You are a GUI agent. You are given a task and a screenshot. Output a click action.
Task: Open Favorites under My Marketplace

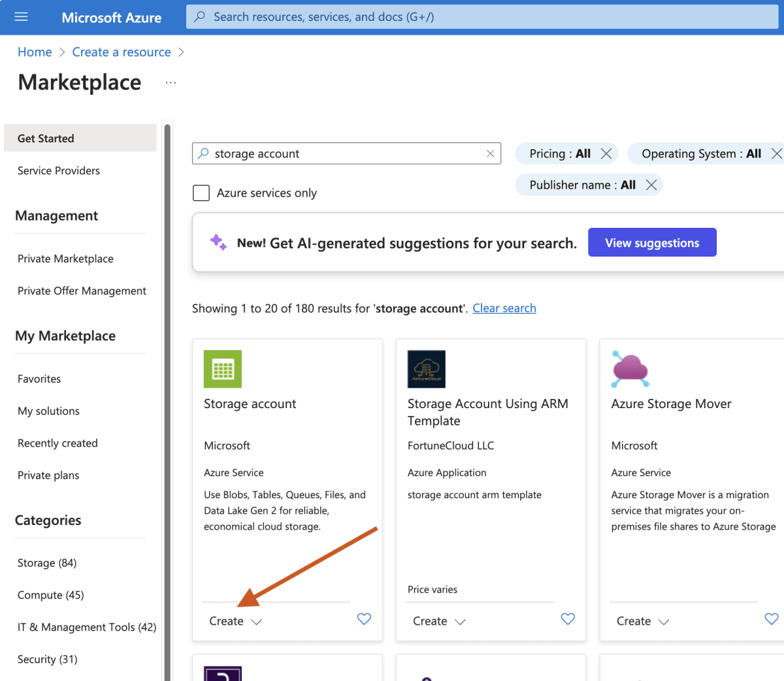39,379
